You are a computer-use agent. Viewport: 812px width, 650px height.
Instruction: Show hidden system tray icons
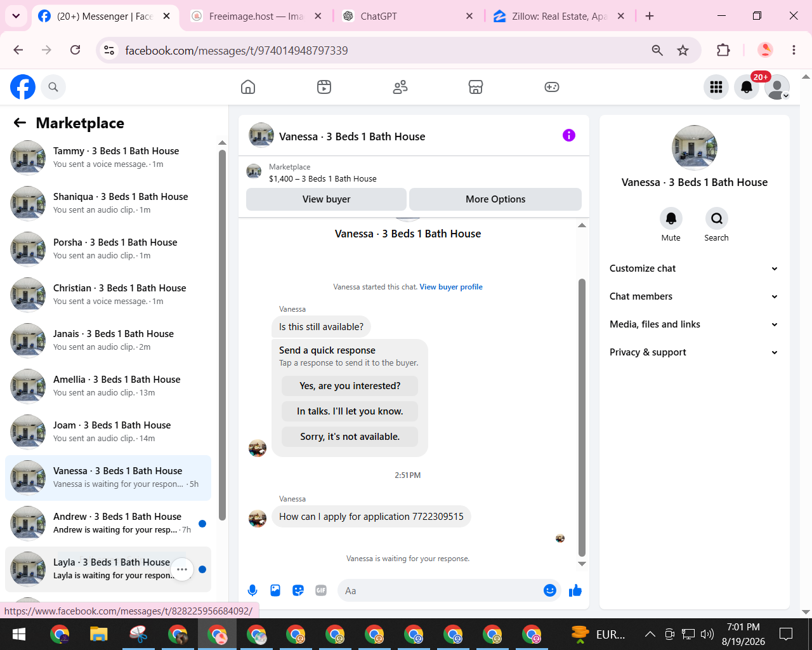(650, 633)
